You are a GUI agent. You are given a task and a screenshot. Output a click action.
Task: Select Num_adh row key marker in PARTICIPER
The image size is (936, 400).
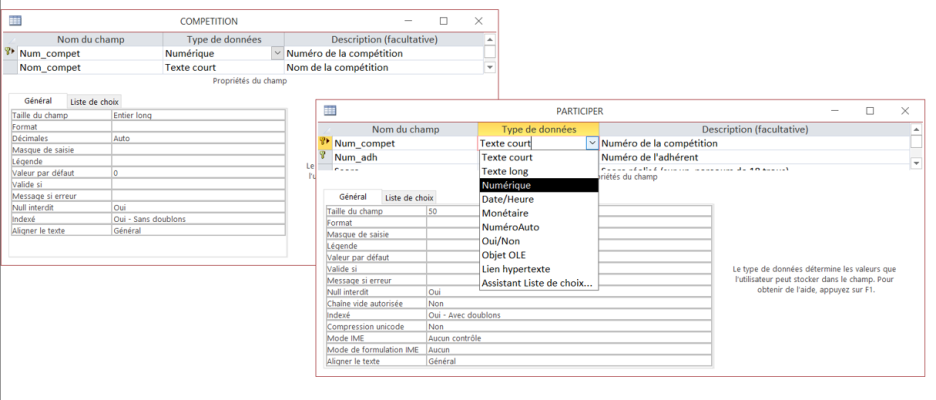tap(324, 156)
